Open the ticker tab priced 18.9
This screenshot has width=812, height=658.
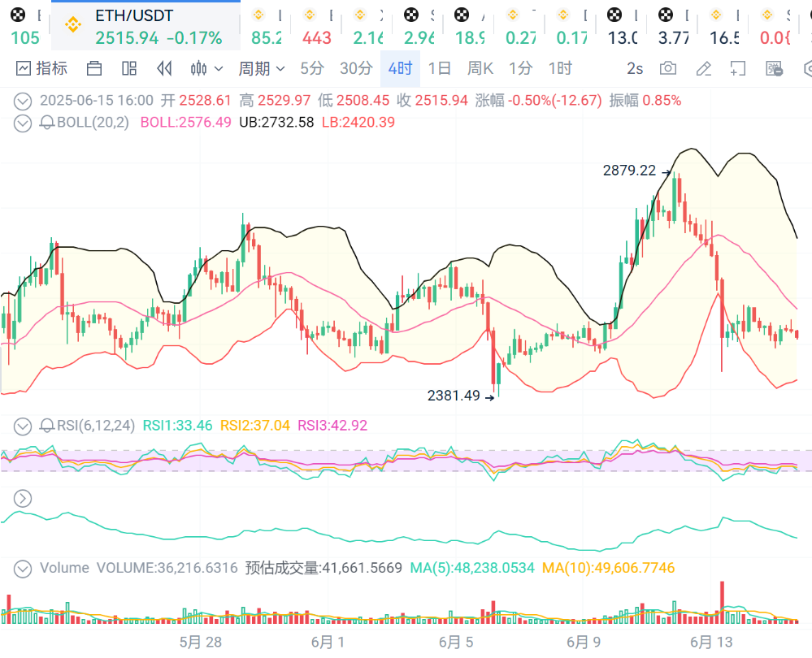pyautogui.click(x=469, y=26)
